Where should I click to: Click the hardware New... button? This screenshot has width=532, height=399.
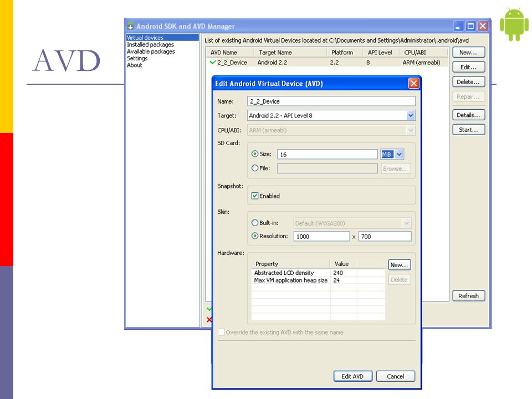click(x=400, y=265)
